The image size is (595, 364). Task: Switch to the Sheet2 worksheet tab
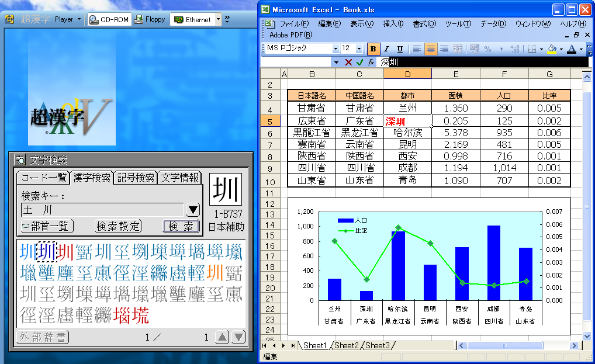click(346, 345)
